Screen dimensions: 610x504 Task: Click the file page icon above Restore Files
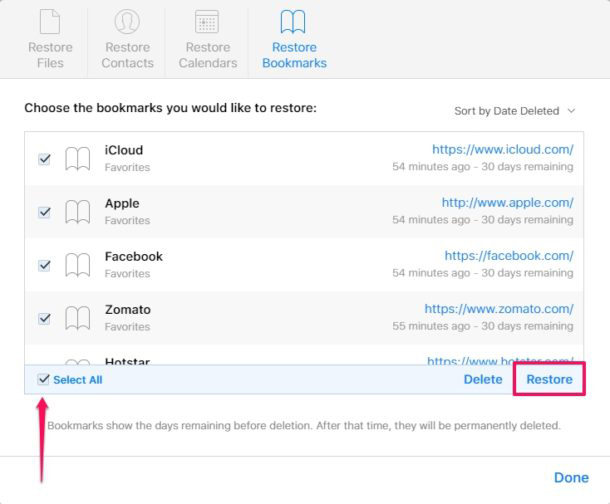click(x=50, y=21)
